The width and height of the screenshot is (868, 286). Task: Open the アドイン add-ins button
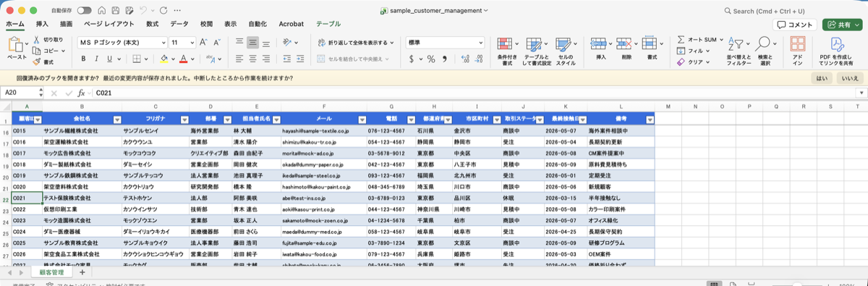coord(797,51)
